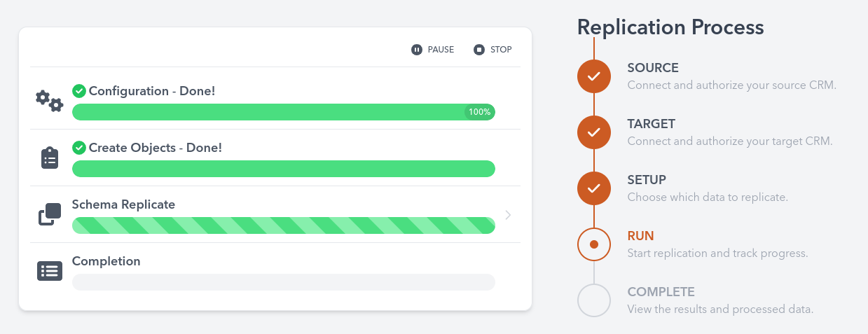This screenshot has width=868, height=334.
Task: Click the empty Completion progress bar
Action: (x=283, y=282)
